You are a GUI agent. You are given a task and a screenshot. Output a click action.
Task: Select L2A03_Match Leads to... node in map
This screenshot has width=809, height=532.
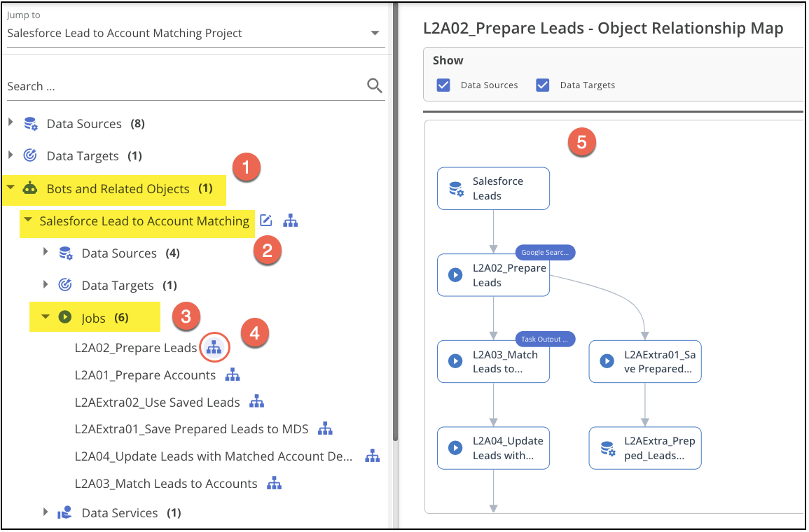493,361
